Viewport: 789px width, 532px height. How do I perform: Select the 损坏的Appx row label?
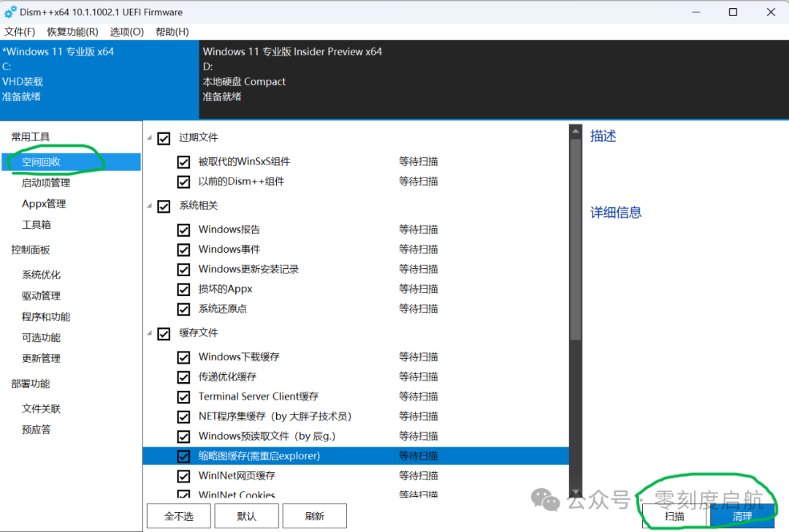click(x=225, y=289)
